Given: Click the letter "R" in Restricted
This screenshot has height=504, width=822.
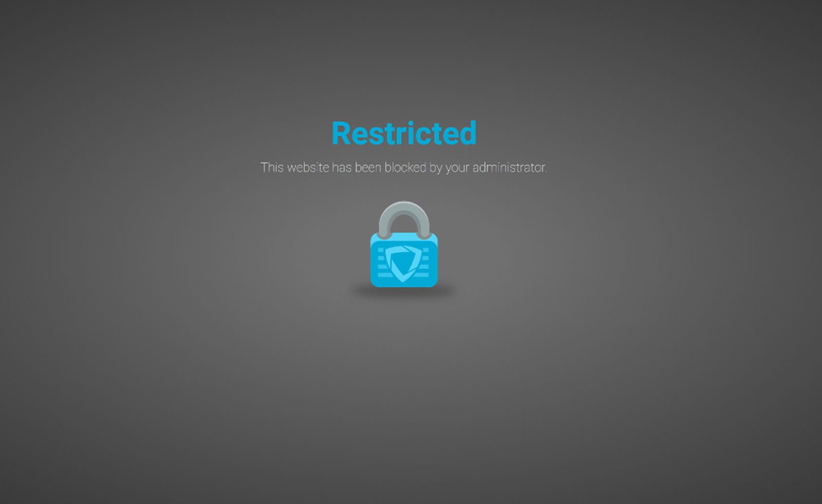Looking at the screenshot, I should pos(341,134).
